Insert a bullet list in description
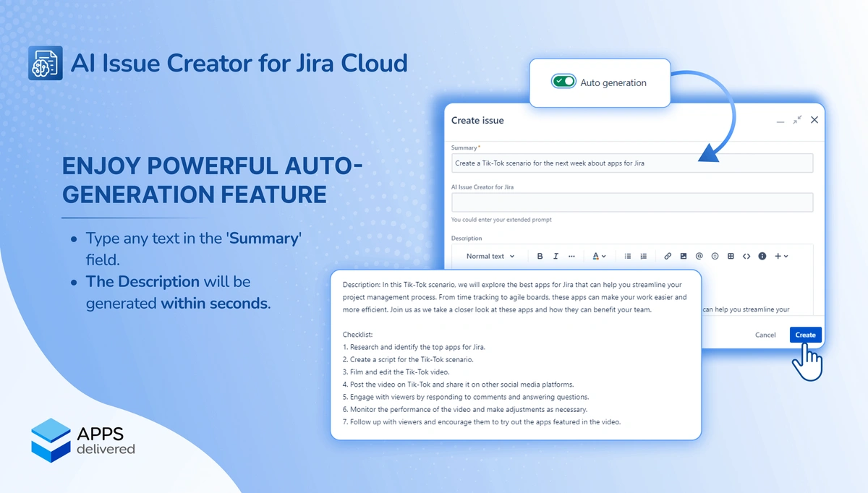Viewport: 868px width, 493px height. click(x=628, y=256)
